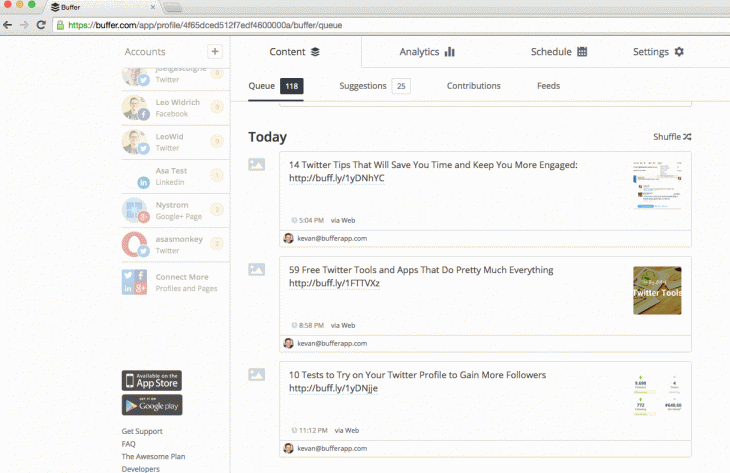Viewport: 730px width, 473px height.
Task: Click image icon beside 14 Twitter Tips post
Action: click(x=256, y=165)
